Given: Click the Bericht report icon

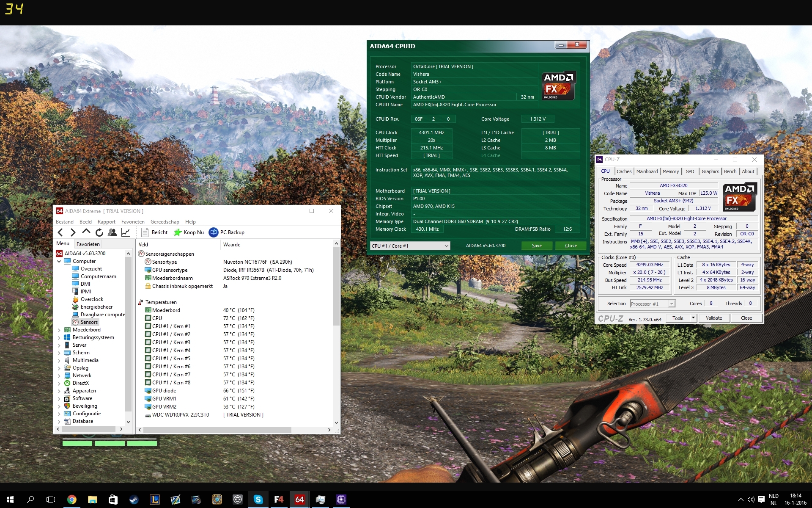Looking at the screenshot, I should point(145,232).
